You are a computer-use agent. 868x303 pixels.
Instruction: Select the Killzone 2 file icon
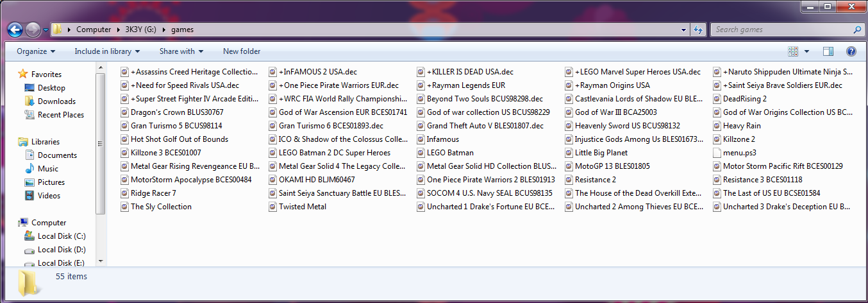(x=717, y=139)
